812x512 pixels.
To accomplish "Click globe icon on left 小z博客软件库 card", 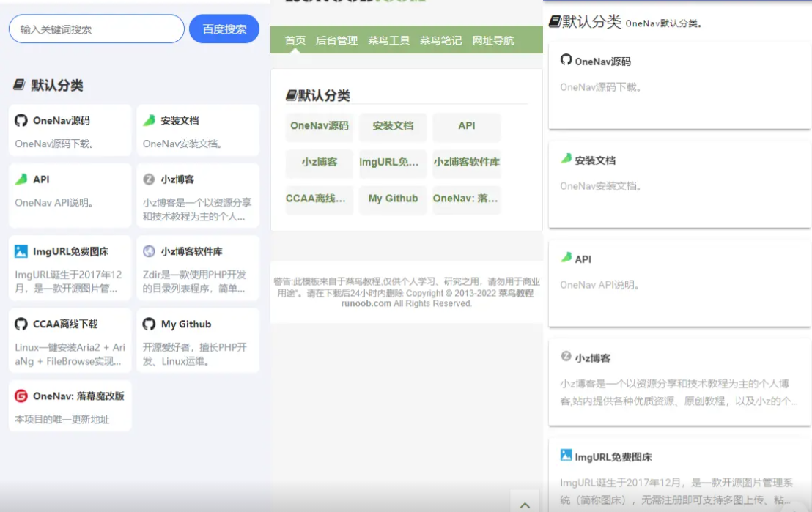I will (149, 251).
